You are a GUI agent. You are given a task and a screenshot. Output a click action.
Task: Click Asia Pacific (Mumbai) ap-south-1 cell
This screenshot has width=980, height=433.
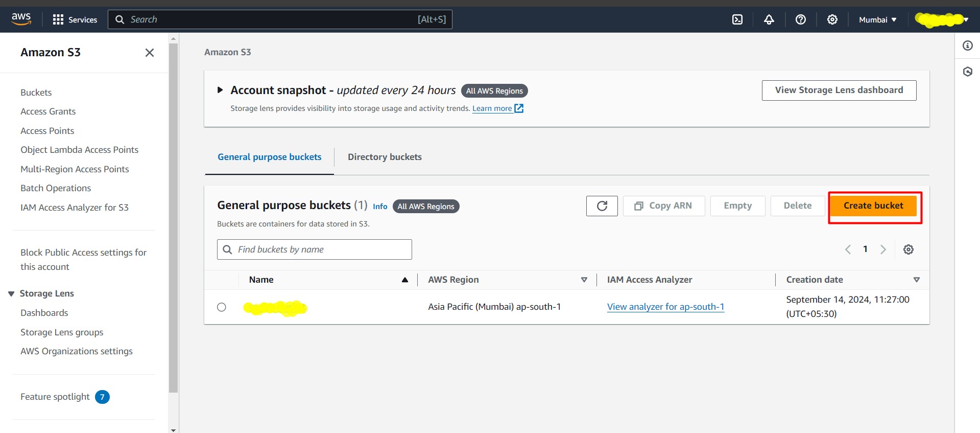tap(494, 307)
